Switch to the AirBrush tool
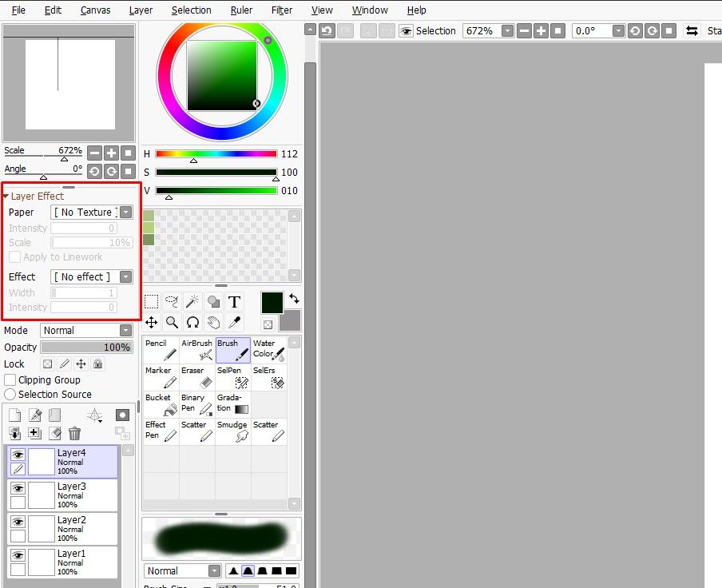722x588 pixels. pyautogui.click(x=196, y=348)
